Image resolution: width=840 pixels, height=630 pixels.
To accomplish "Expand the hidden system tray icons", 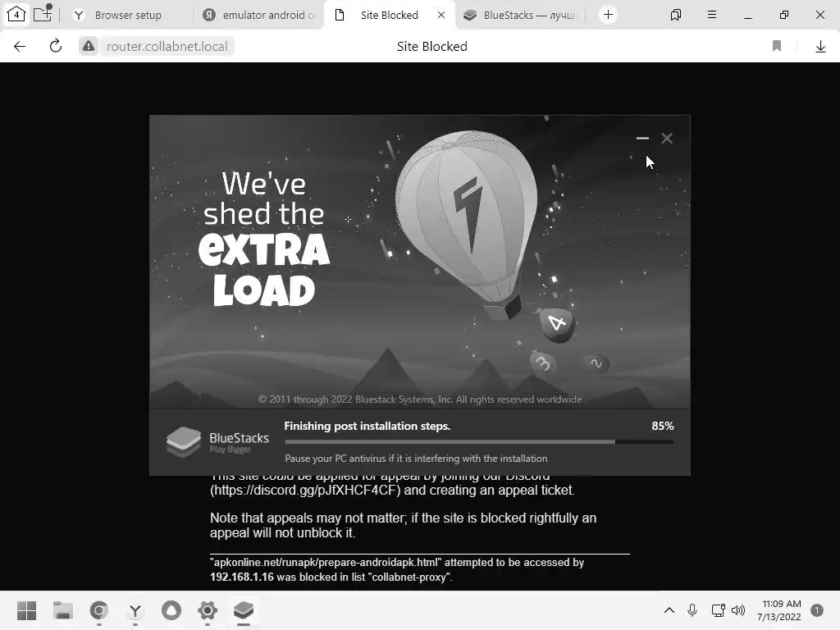I will pyautogui.click(x=669, y=610).
